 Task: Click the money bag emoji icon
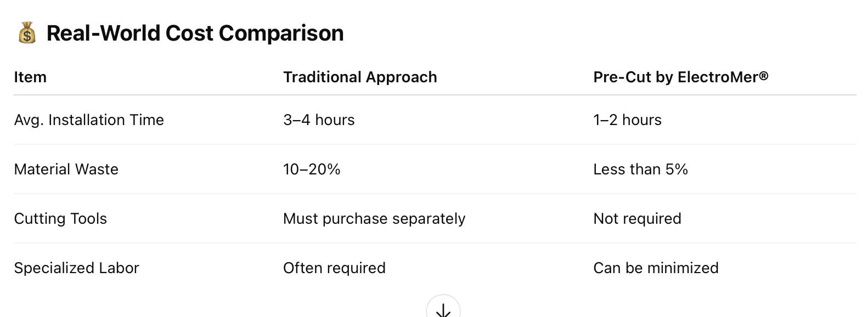point(27,33)
